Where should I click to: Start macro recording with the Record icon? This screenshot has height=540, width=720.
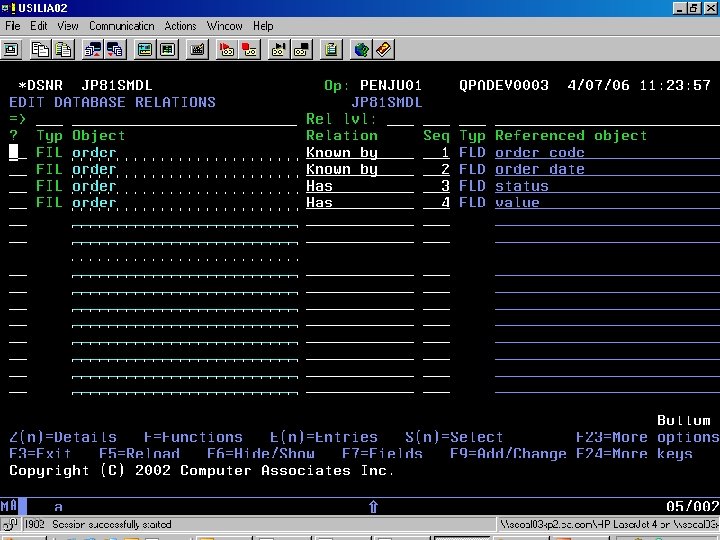tap(227, 50)
